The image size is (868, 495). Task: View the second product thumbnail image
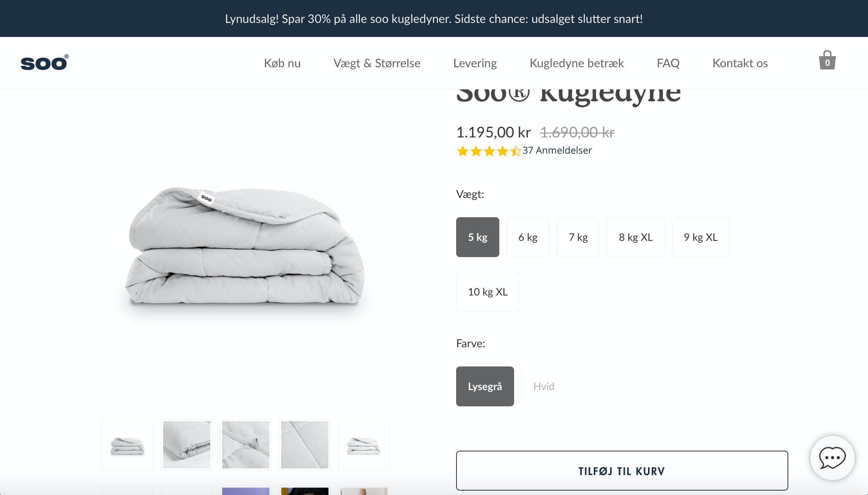(x=187, y=445)
